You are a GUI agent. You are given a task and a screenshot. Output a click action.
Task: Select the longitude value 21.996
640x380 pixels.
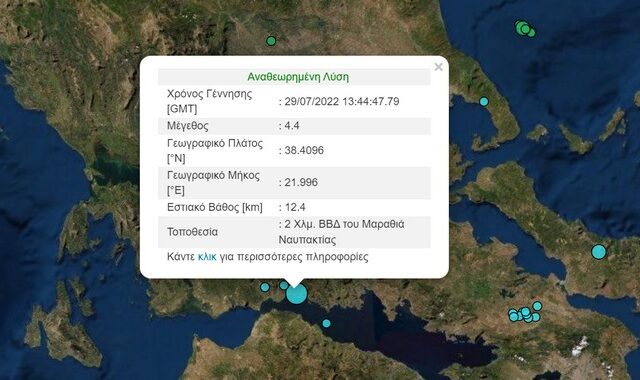pyautogui.click(x=301, y=182)
